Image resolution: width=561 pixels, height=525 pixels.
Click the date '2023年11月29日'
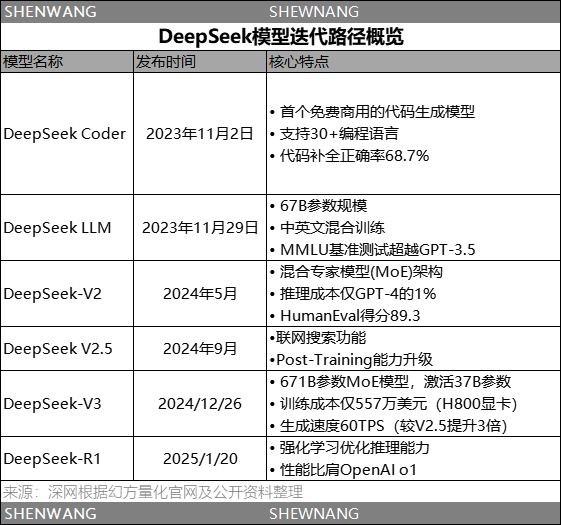[x=200, y=228]
